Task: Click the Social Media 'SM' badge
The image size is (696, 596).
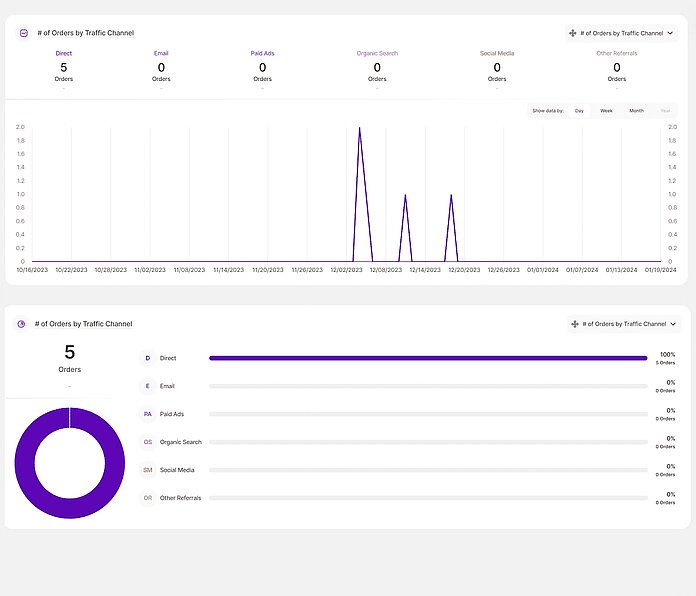Action: (148, 470)
